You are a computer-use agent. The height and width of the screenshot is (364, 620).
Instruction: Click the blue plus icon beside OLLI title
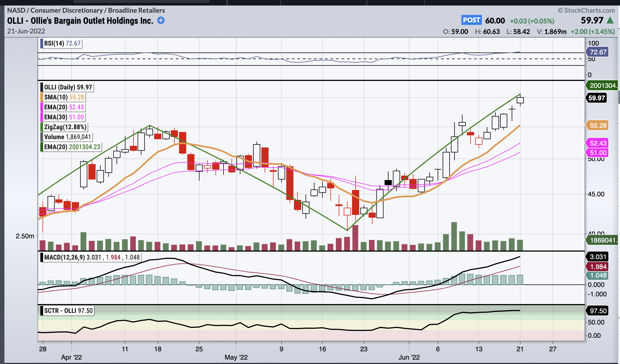(x=161, y=20)
